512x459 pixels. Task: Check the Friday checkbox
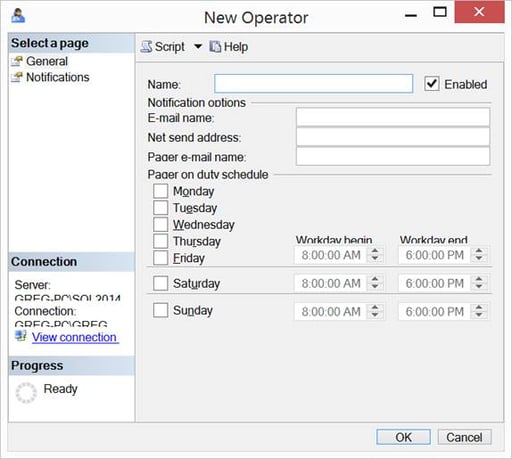point(160,258)
